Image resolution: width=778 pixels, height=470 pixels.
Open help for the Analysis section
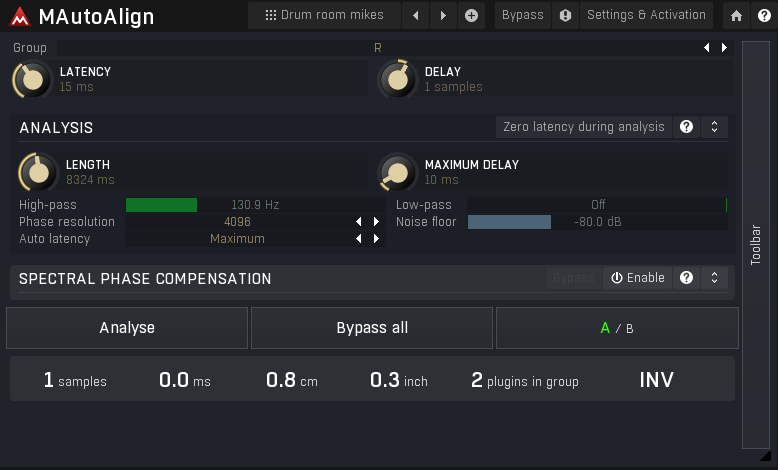[686, 127]
